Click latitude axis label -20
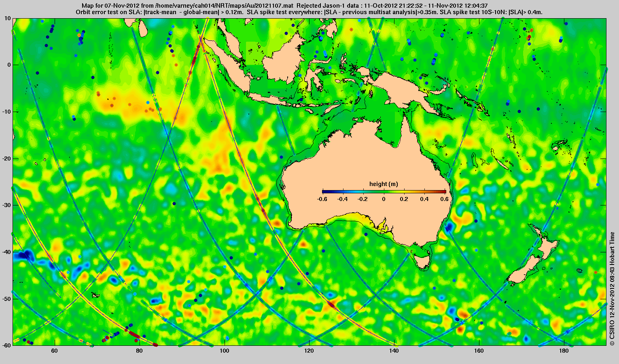Screen dimensions: 619x364 6,159
